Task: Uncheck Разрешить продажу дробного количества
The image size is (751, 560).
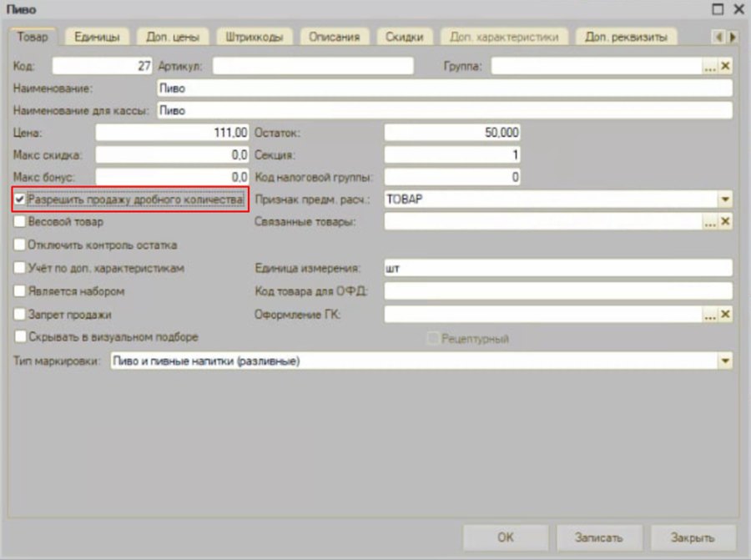Action: click(x=20, y=199)
